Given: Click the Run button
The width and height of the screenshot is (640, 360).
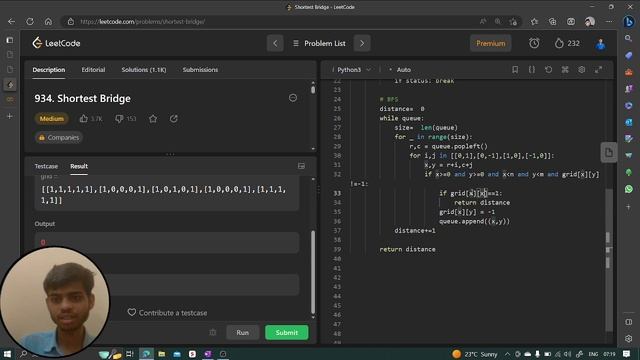Looking at the screenshot, I should [x=242, y=333].
